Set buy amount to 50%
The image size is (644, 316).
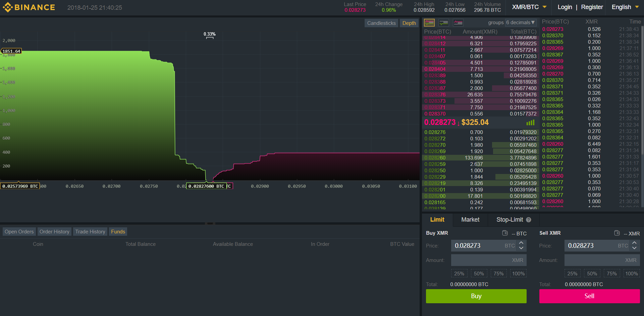point(479,274)
